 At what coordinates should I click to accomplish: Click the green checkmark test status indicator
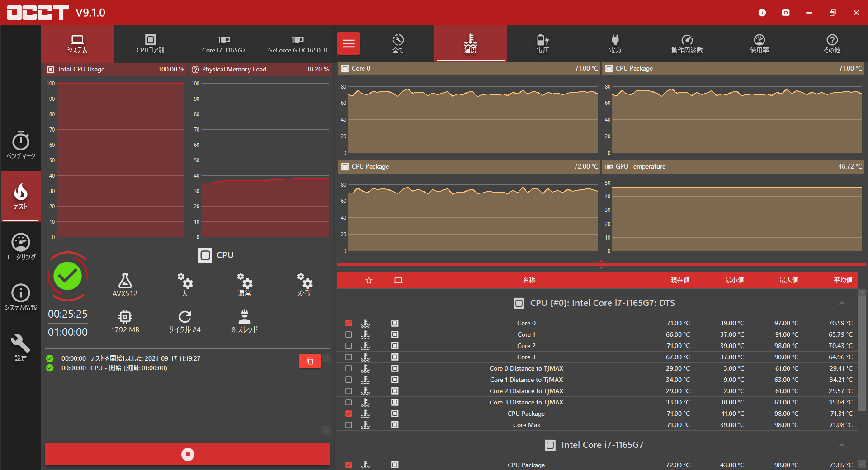point(68,276)
